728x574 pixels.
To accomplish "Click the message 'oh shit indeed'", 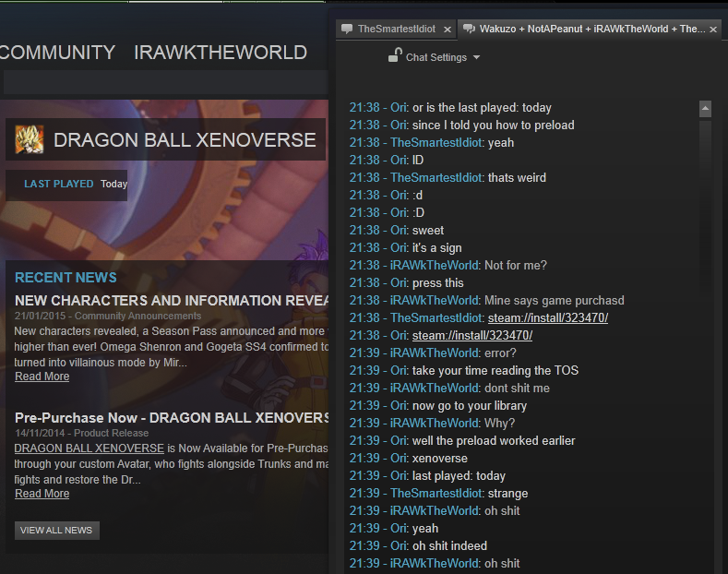I will click(449, 545).
